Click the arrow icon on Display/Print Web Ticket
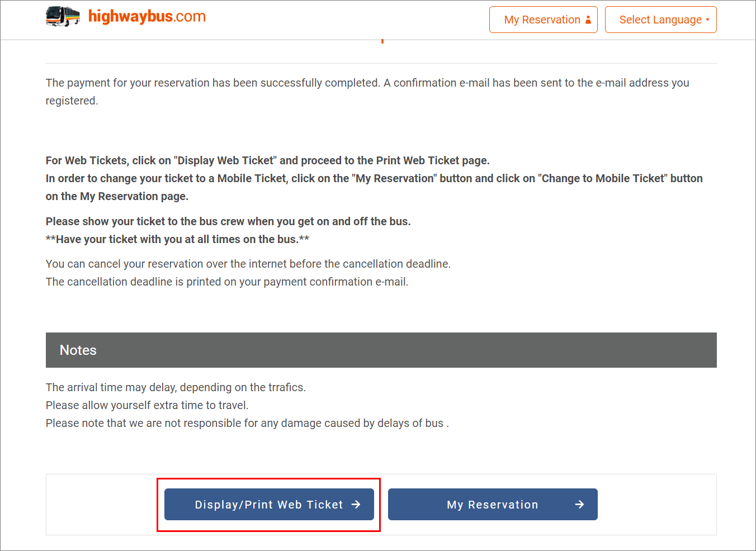This screenshot has width=756, height=551. [x=356, y=505]
